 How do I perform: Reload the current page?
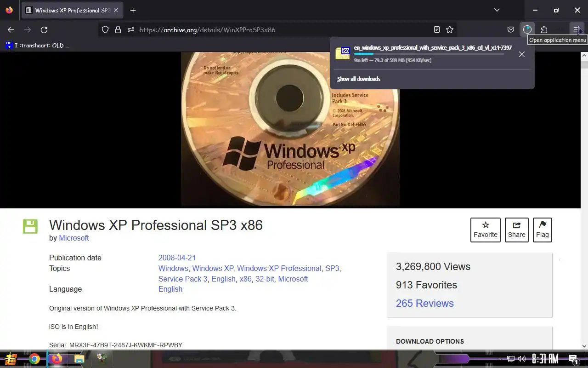pos(44,29)
